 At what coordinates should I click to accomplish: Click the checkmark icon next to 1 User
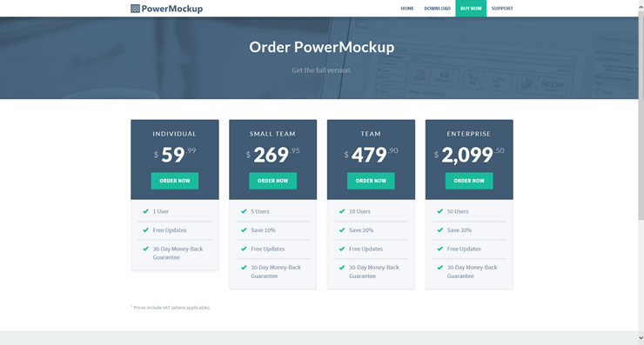coord(145,211)
